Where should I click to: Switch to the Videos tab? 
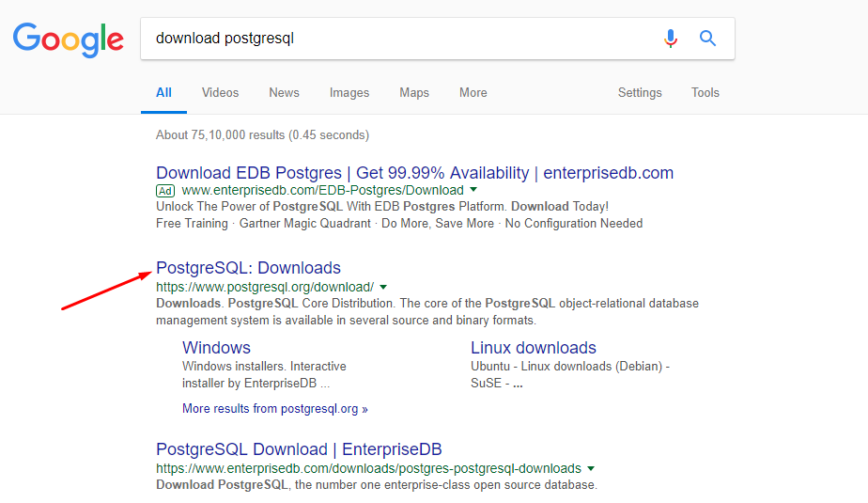220,93
